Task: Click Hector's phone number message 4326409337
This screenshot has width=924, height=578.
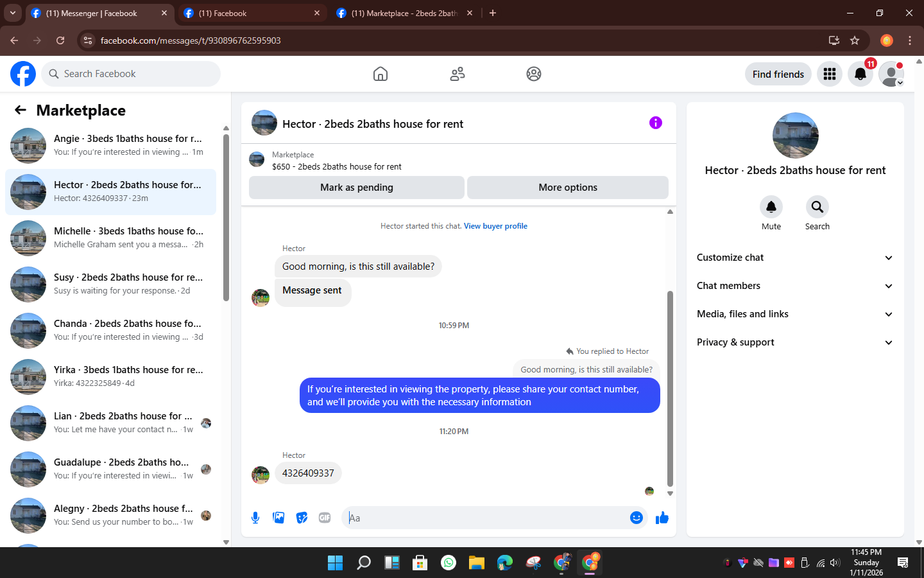Action: pos(308,473)
